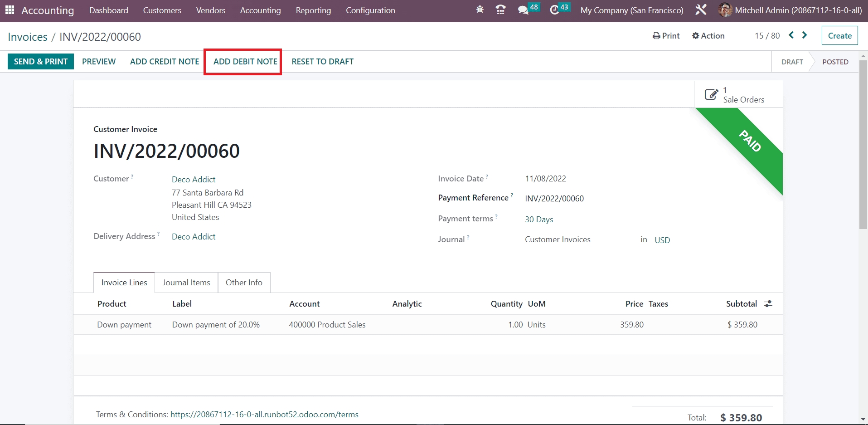This screenshot has width=868, height=425.
Task: Open the VoIP phone icon
Action: pyautogui.click(x=500, y=10)
